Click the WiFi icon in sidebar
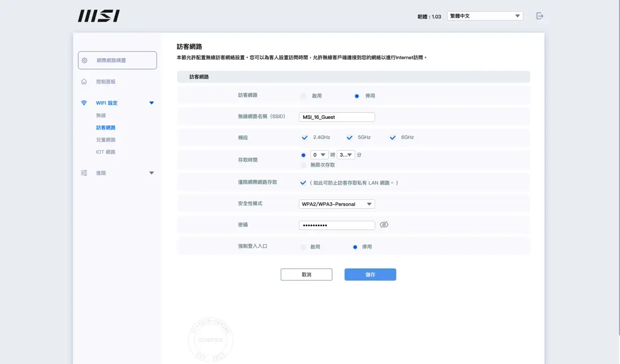Image resolution: width=620 pixels, height=364 pixels. tap(84, 103)
